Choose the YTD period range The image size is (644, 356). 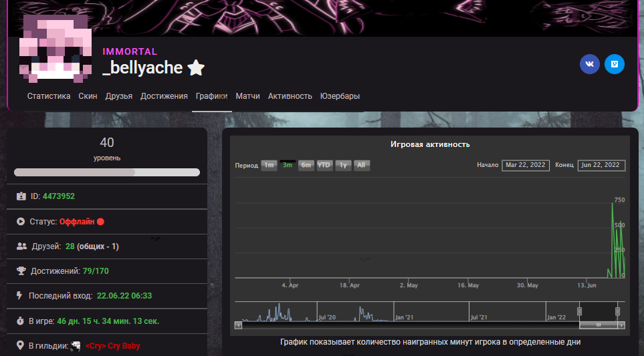324,165
